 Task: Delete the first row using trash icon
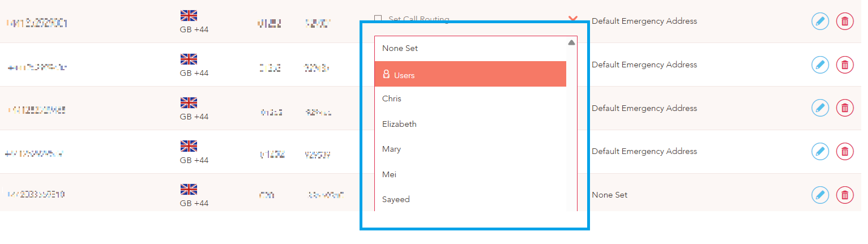[845, 22]
